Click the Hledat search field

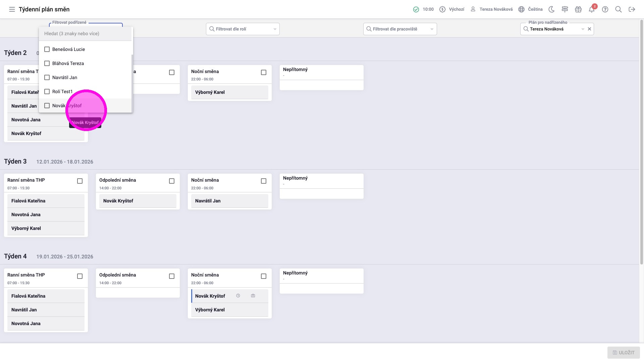pyautogui.click(x=86, y=34)
